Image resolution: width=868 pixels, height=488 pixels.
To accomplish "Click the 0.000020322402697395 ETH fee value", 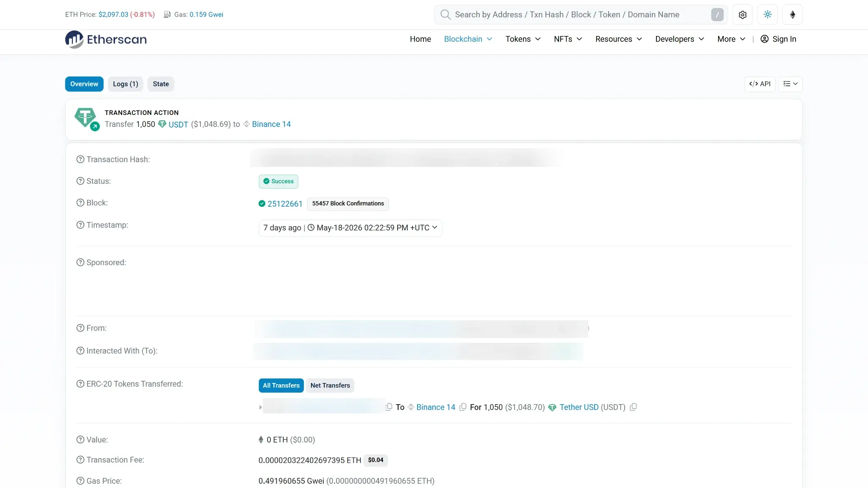I will coord(310,460).
